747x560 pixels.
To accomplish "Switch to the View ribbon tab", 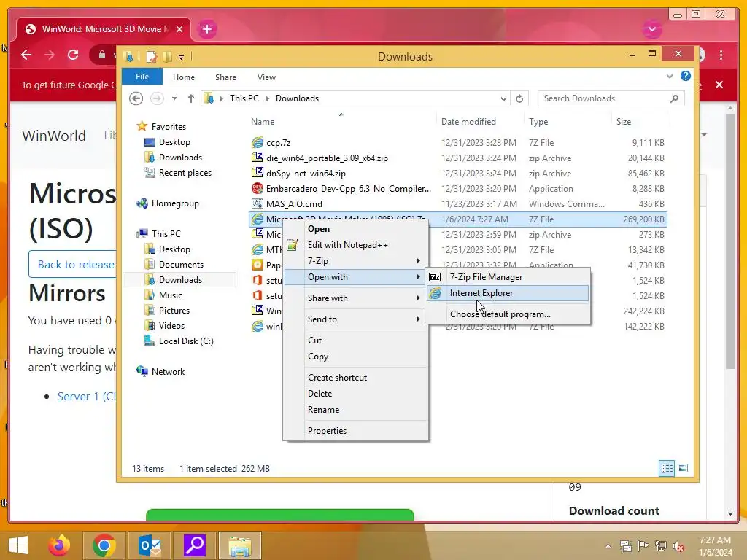I will 266,77.
